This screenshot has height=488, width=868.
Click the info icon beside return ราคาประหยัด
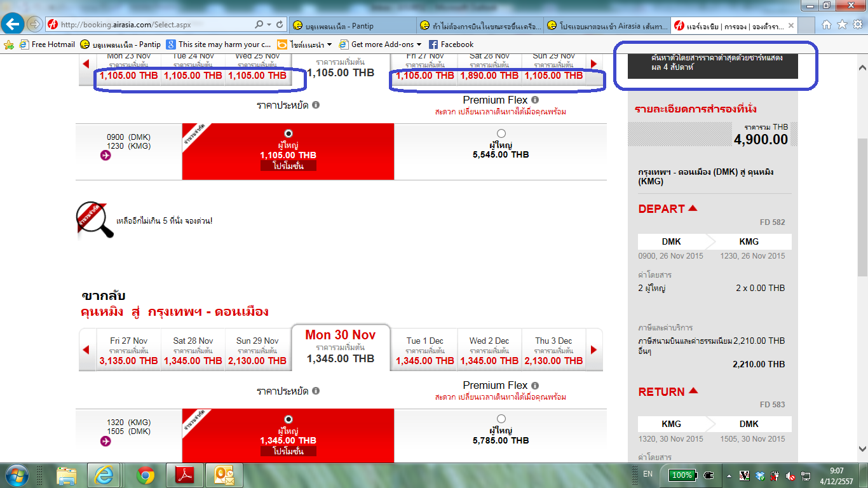[x=316, y=391]
